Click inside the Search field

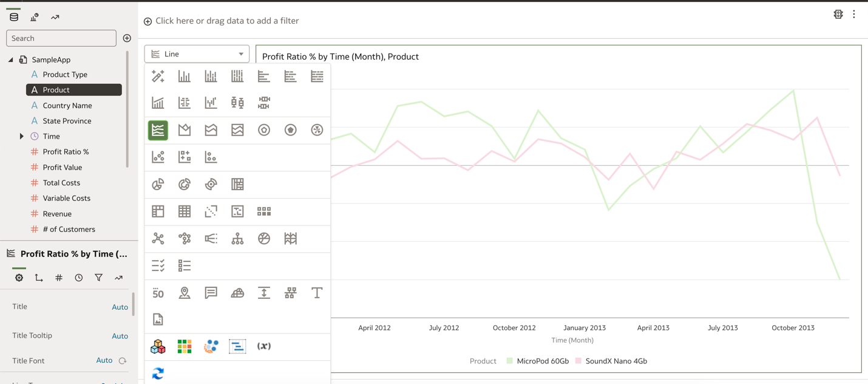coord(61,38)
